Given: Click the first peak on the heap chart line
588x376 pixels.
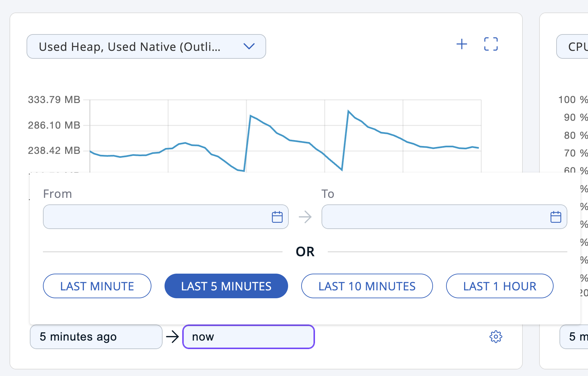Looking at the screenshot, I should click(250, 115).
